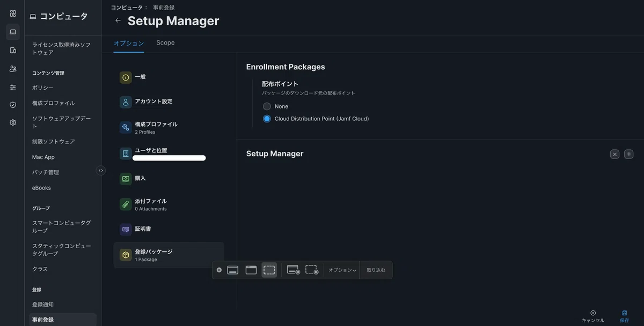Click the 登録パッケージ box icon
The height and width of the screenshot is (326, 644).
coord(126,255)
